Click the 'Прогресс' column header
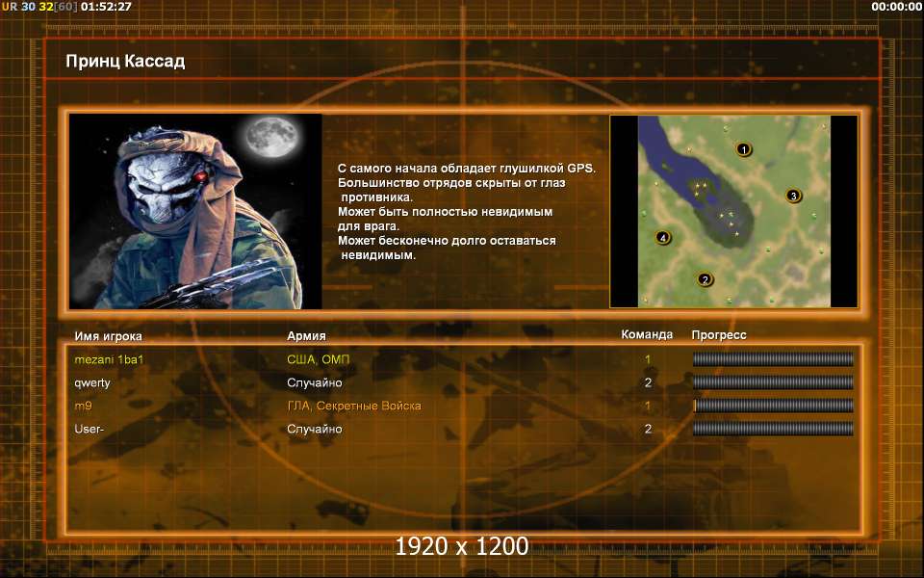Screen dimensions: 924x578 719,335
